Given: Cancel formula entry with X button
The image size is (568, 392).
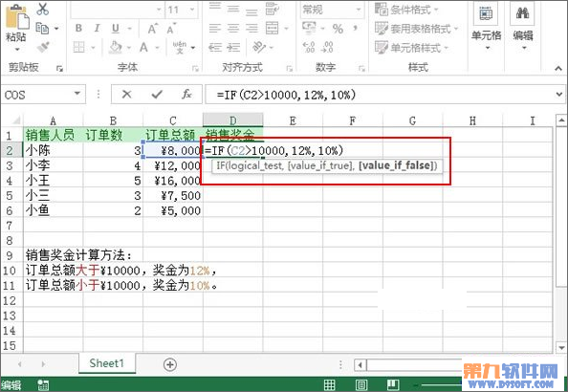Looking at the screenshot, I should coord(127,95).
